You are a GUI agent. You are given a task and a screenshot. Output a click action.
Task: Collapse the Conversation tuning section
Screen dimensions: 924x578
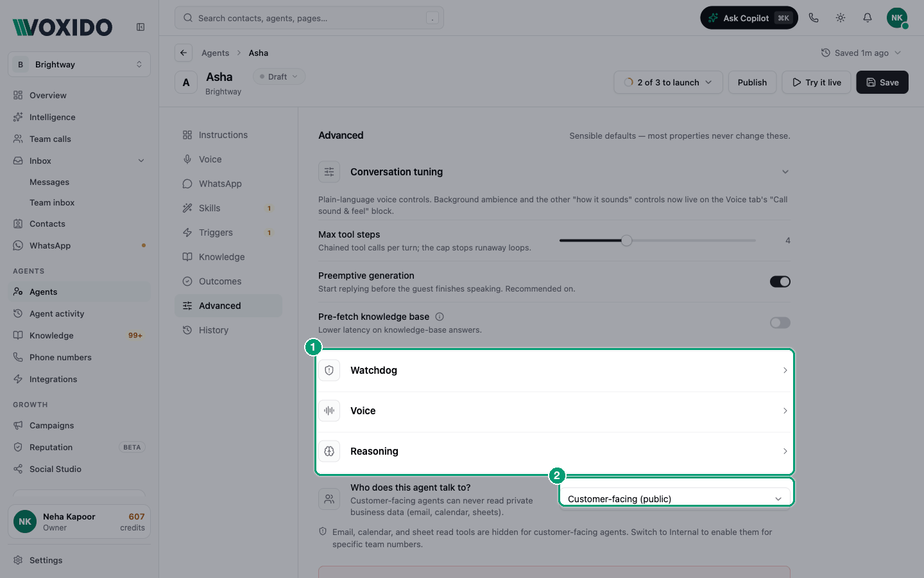tap(785, 172)
